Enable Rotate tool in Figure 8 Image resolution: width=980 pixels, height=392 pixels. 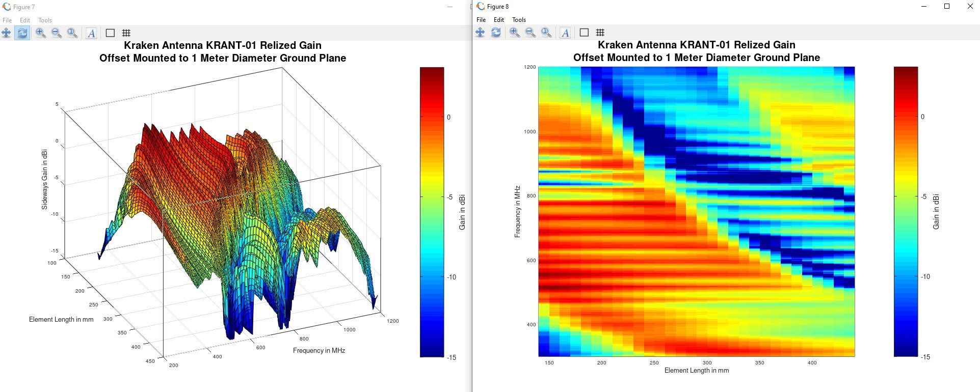click(496, 33)
